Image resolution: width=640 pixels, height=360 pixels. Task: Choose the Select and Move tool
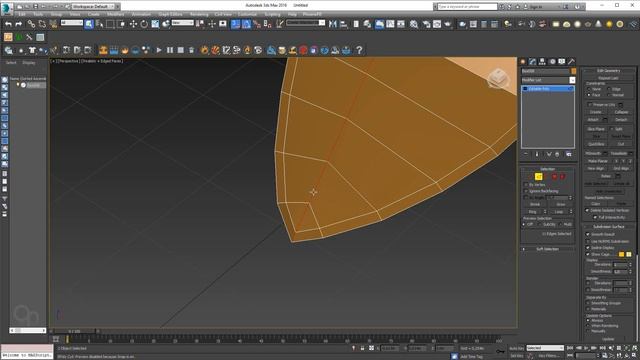[133, 24]
